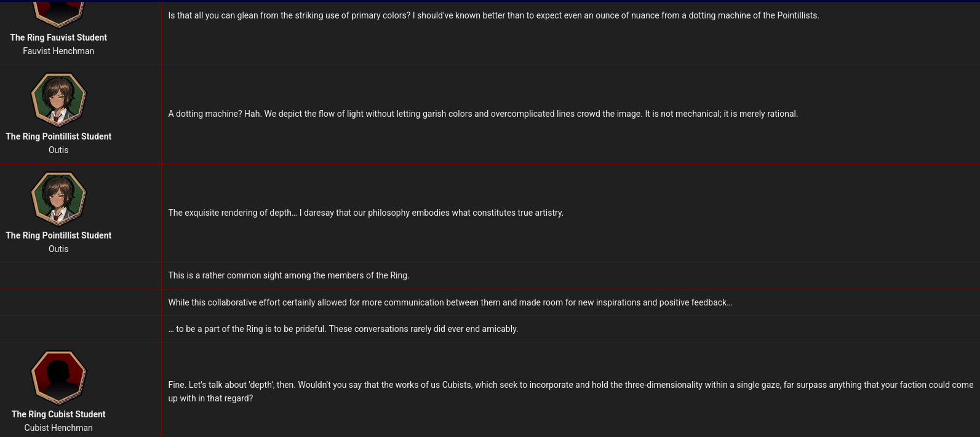Click second 'The Ring Pointillist Student' title
The width and height of the screenshot is (980, 437).
(x=58, y=235)
